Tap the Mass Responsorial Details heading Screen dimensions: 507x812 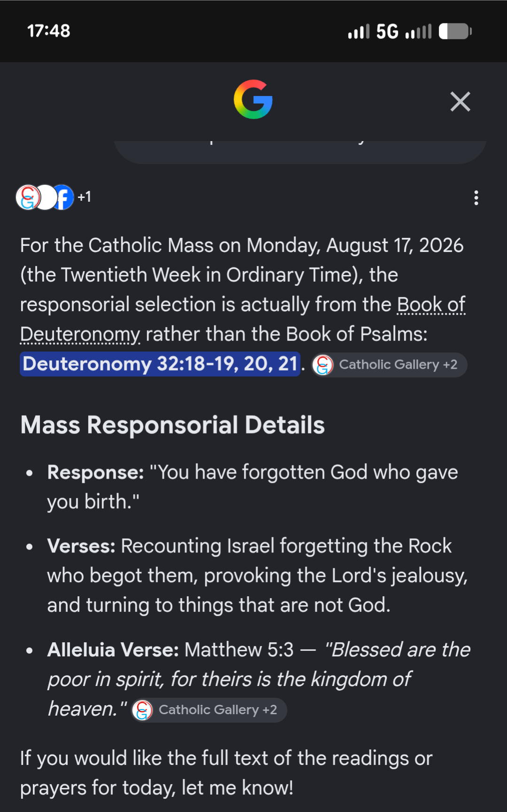(x=172, y=425)
